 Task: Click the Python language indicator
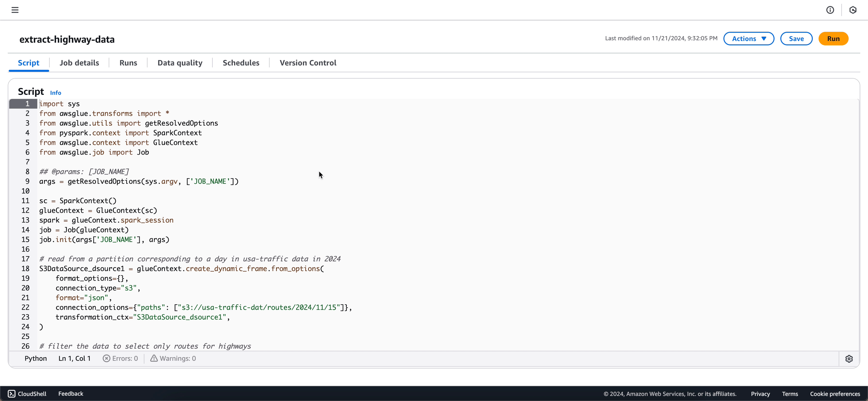(36, 358)
